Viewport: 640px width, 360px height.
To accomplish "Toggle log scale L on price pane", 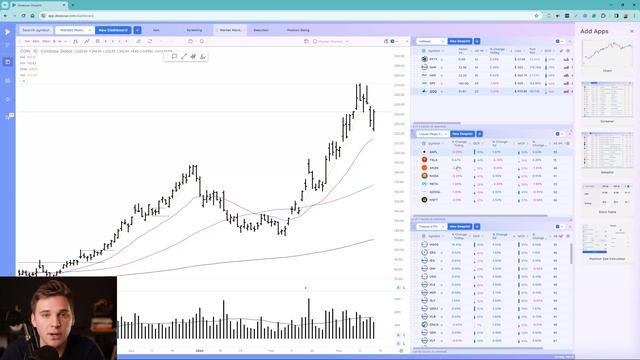I will click(x=404, y=288).
